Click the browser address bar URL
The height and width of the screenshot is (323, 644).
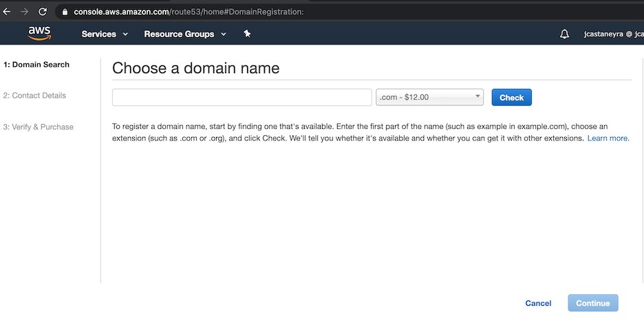(189, 12)
